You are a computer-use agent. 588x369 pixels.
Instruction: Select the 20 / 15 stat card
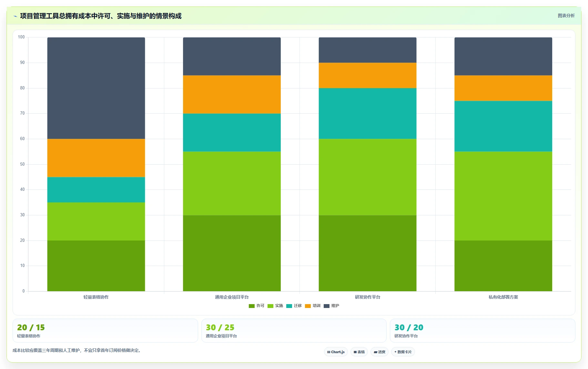coord(105,331)
